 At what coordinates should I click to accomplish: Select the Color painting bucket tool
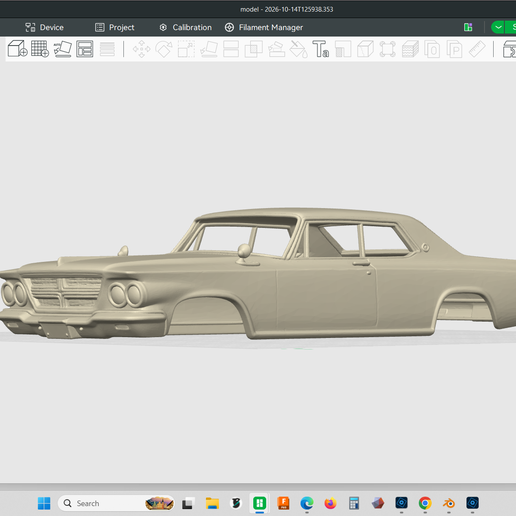tap(299, 49)
